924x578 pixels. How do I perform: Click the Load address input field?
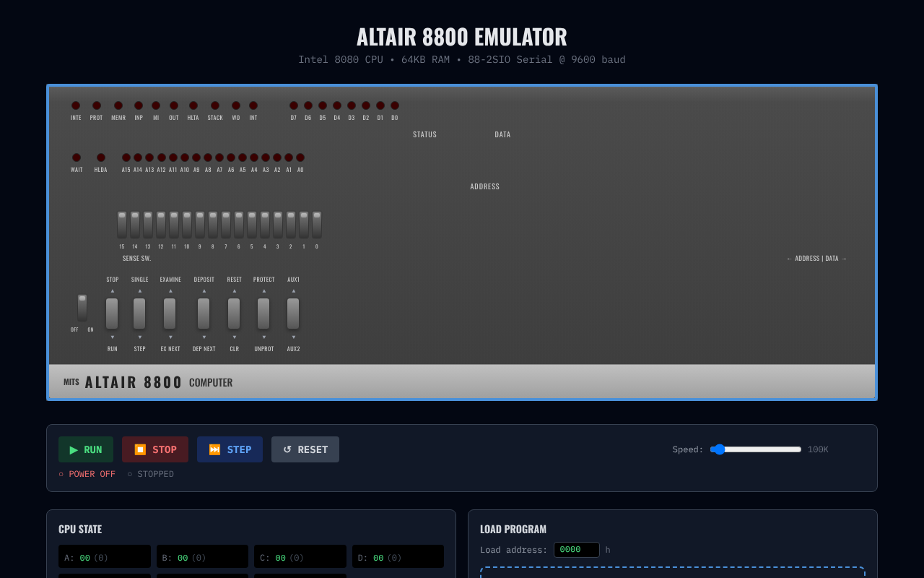tap(577, 550)
